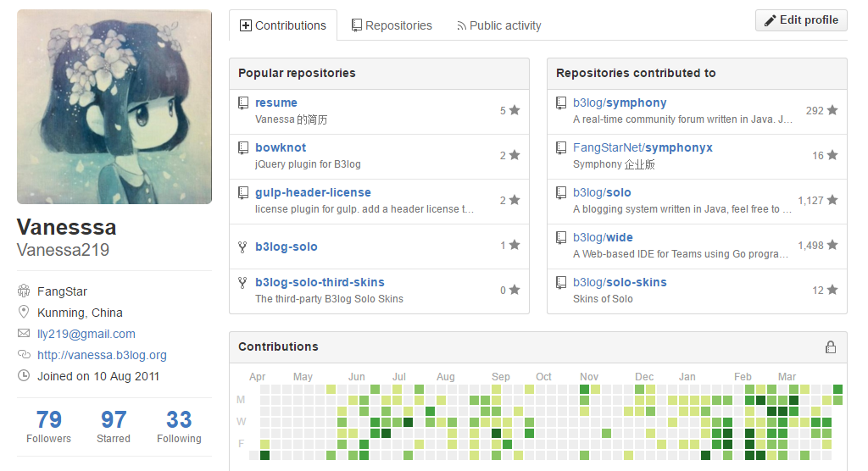Select the Contributions tab
This screenshot has height=471, width=868.
pos(283,25)
